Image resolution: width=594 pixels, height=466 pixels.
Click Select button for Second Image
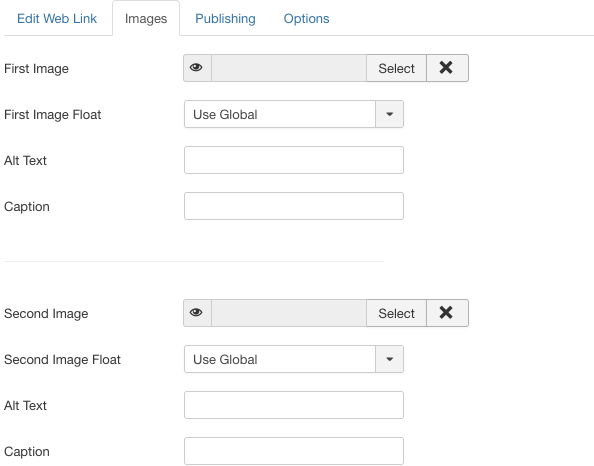[396, 313]
